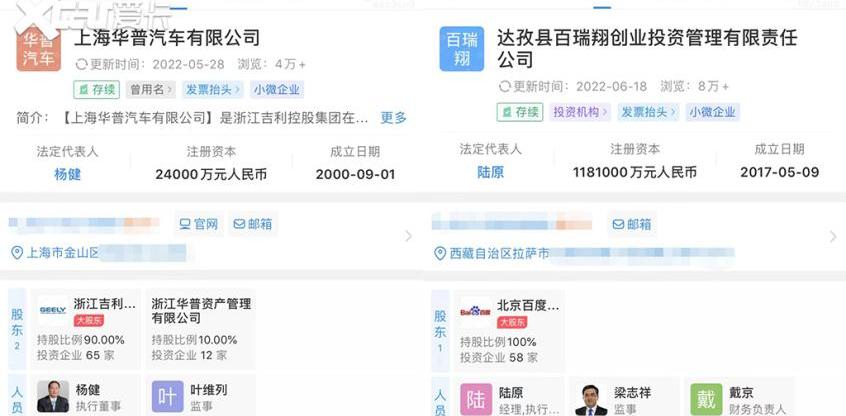Click the Geely shareholder logo
The image size is (846, 416).
[x=53, y=311]
